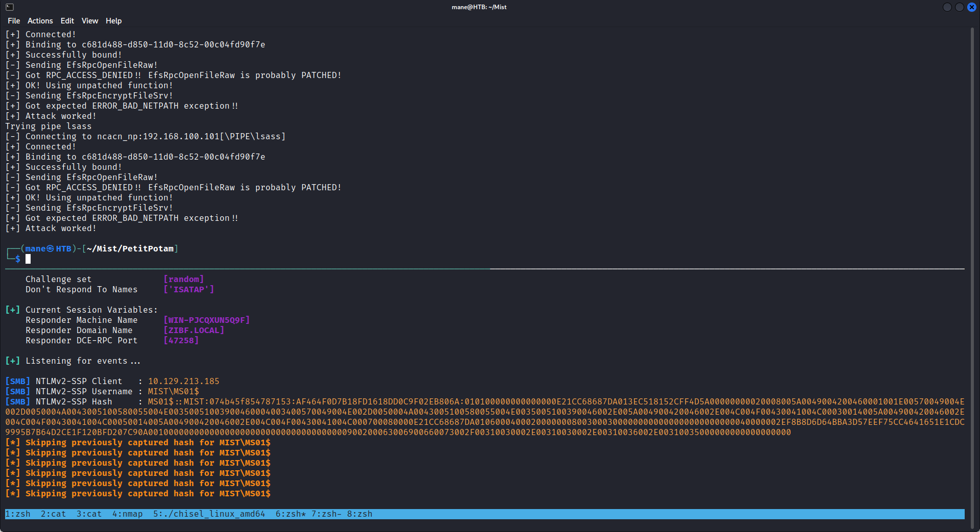The width and height of the screenshot is (980, 532).
Task: Click 'Responder DCE-RPC Port' label
Action: [82, 341]
